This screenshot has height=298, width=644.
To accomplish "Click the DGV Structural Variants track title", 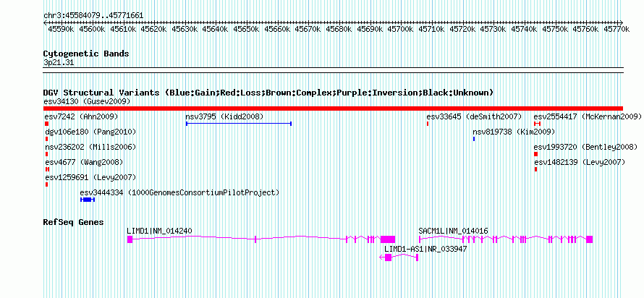I will (268, 93).
